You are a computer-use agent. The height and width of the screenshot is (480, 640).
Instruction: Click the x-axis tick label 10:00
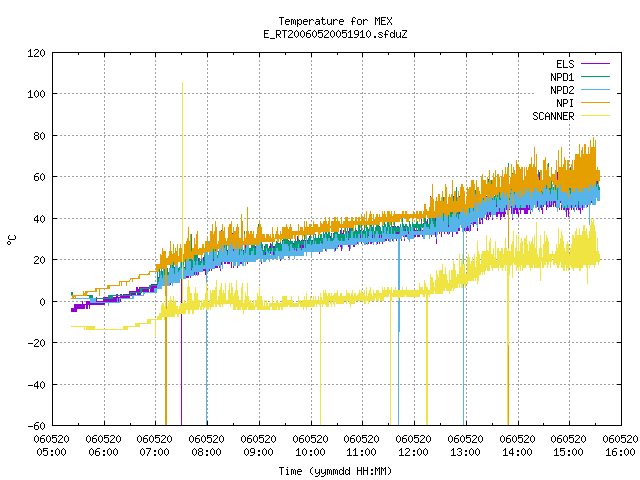pyautogui.click(x=311, y=452)
